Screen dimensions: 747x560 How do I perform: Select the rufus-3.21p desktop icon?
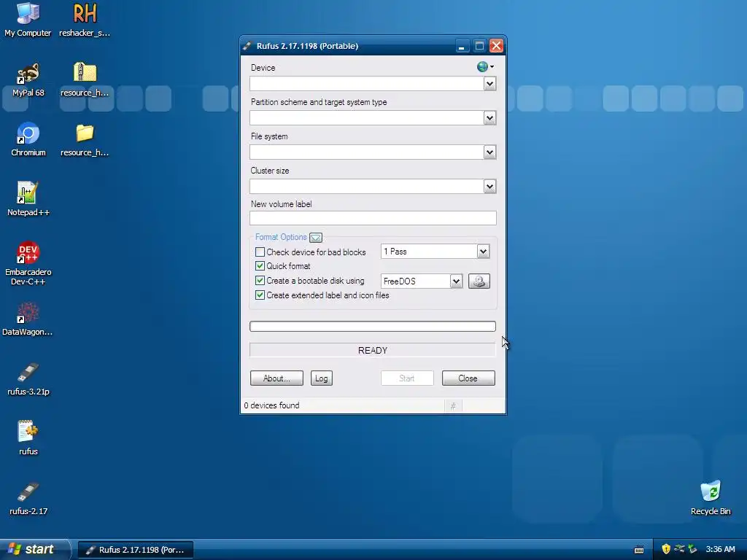point(28,379)
